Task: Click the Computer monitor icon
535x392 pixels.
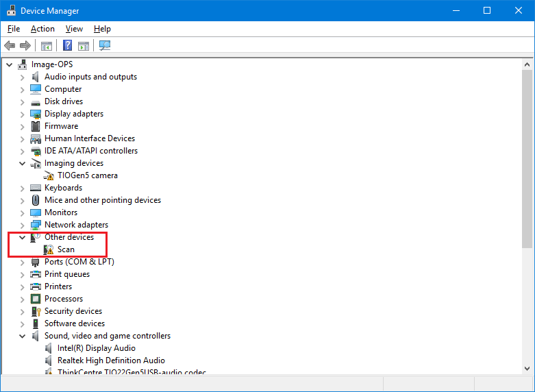Action: click(36, 89)
